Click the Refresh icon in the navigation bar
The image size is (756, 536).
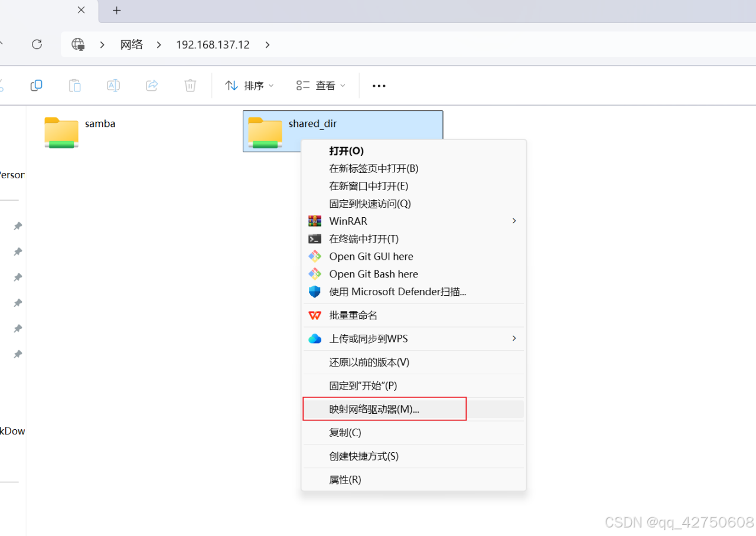[37, 44]
